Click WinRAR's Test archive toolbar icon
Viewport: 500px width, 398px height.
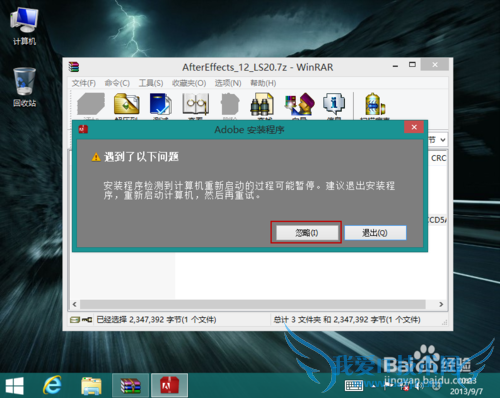pyautogui.click(x=161, y=105)
